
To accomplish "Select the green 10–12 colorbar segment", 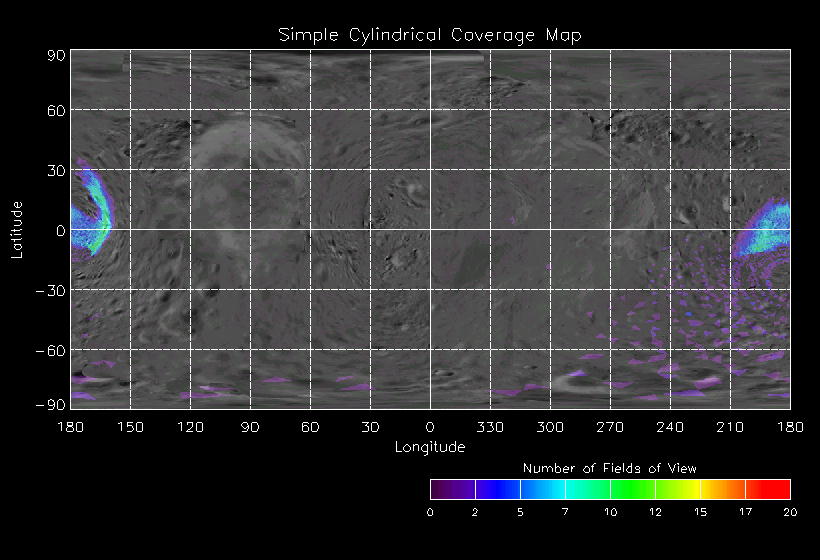I will tap(633, 489).
